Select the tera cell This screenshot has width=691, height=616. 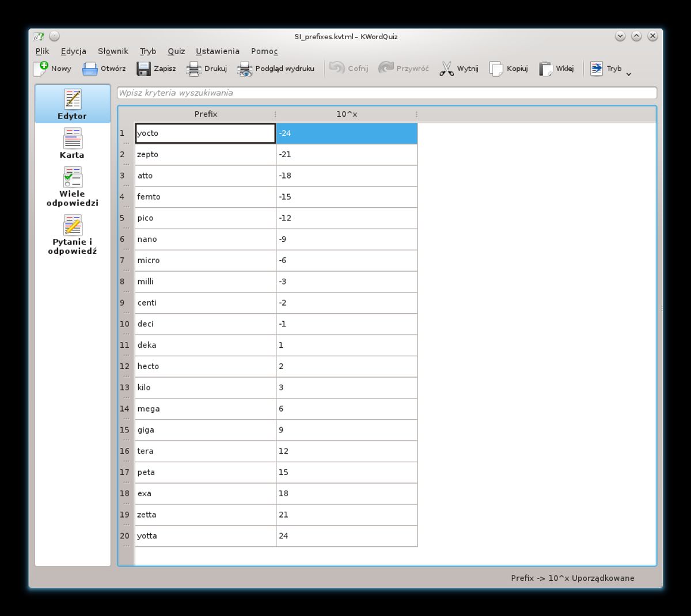206,451
